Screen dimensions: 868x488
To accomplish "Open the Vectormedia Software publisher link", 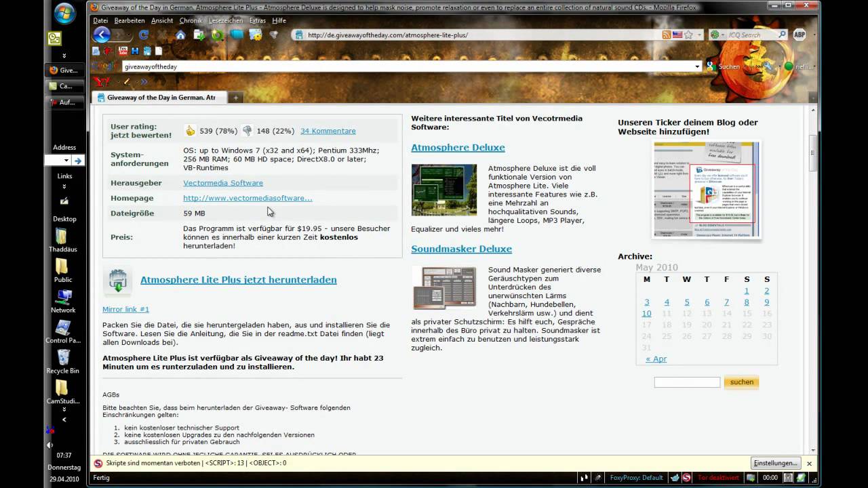I will [223, 183].
